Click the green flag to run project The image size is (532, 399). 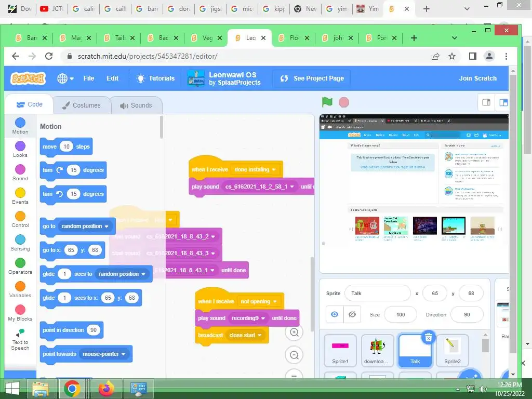coord(327,102)
